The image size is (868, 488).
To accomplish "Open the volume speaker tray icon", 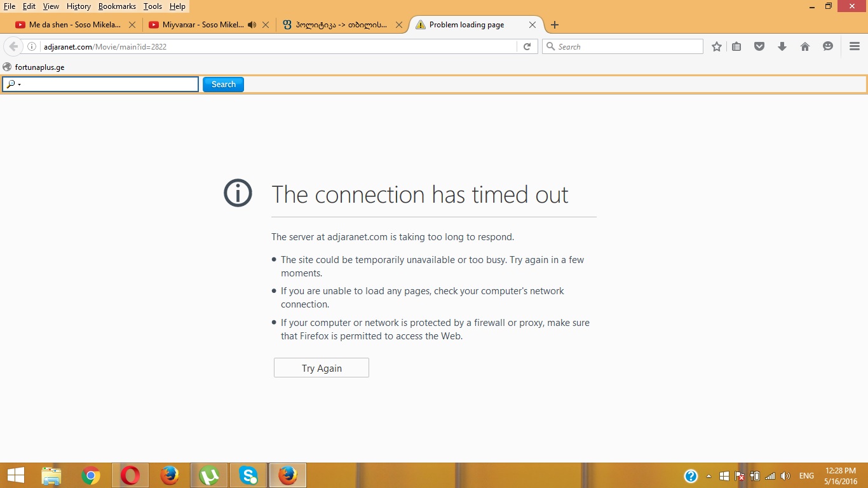I will click(785, 476).
